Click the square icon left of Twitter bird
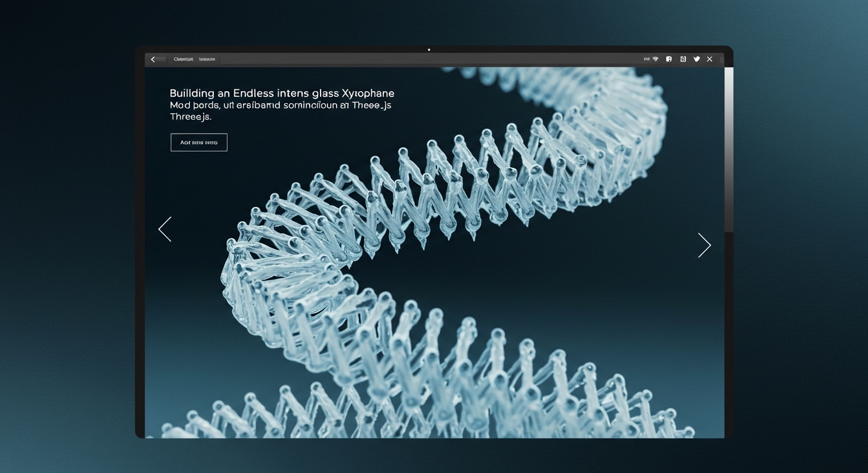868x473 pixels. click(x=683, y=59)
